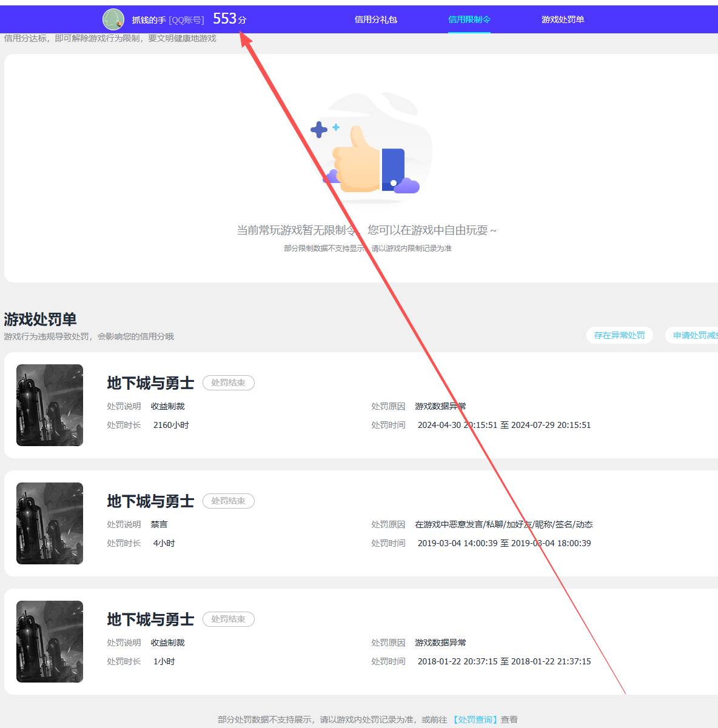Click game thumbnail of the 1小时 penalty
The height and width of the screenshot is (728, 718).
50,641
